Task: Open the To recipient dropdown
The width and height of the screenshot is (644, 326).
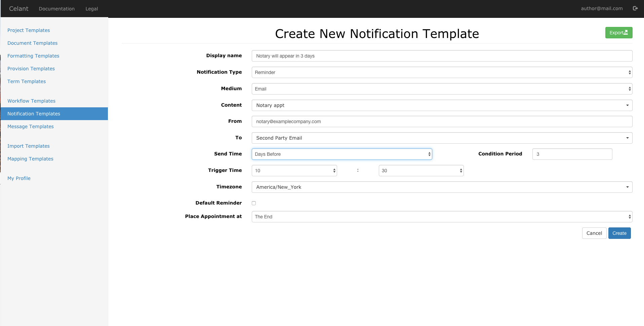Action: pyautogui.click(x=442, y=138)
